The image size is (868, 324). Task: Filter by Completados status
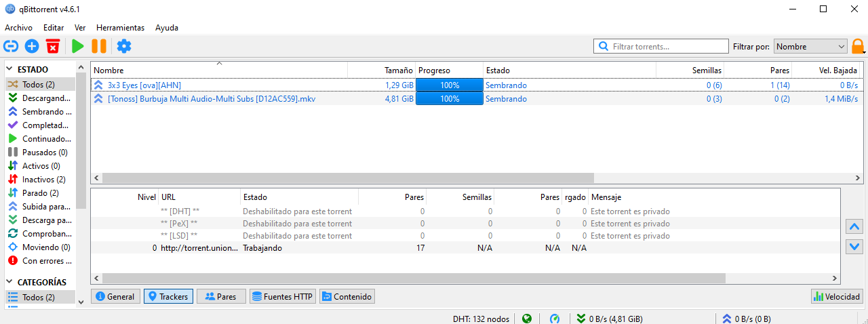pyautogui.click(x=41, y=125)
